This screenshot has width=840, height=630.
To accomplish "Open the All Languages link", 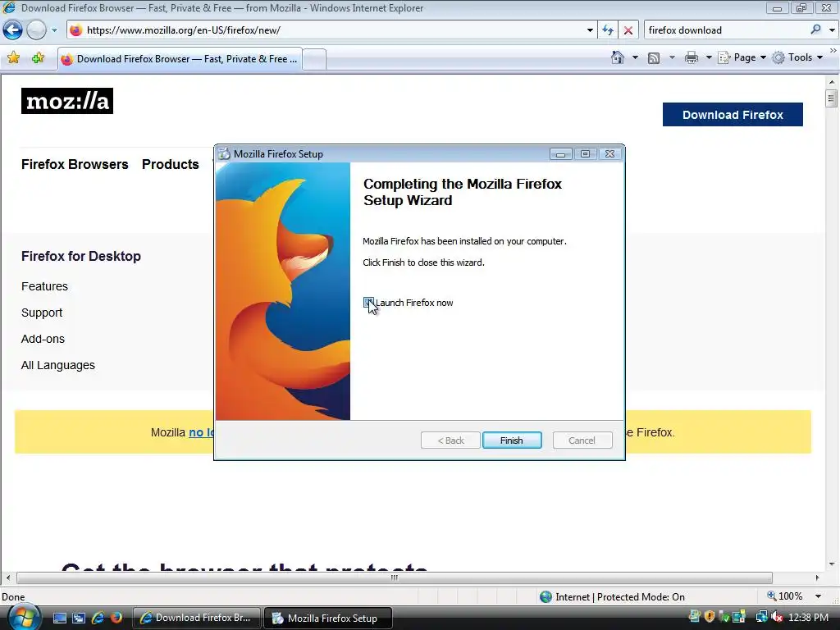I will [58, 365].
